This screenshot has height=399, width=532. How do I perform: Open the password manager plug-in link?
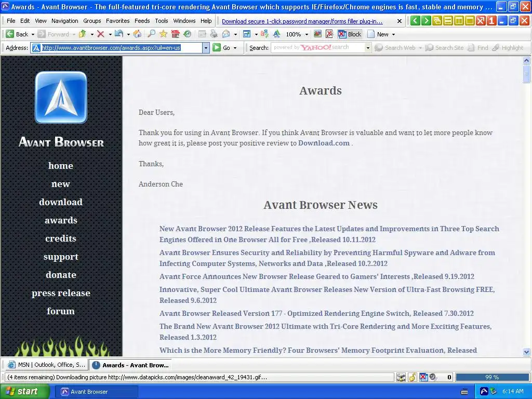[302, 21]
